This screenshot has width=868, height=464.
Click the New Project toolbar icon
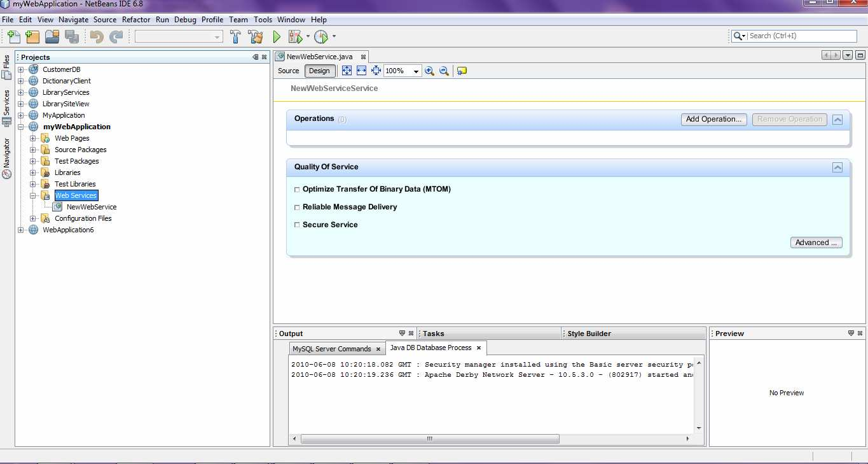[32, 37]
